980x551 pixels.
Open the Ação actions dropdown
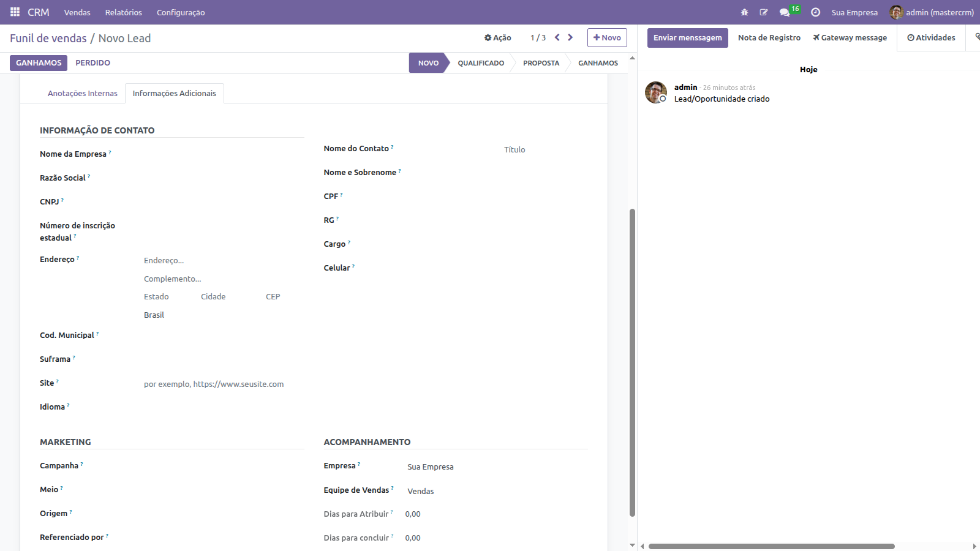click(497, 38)
